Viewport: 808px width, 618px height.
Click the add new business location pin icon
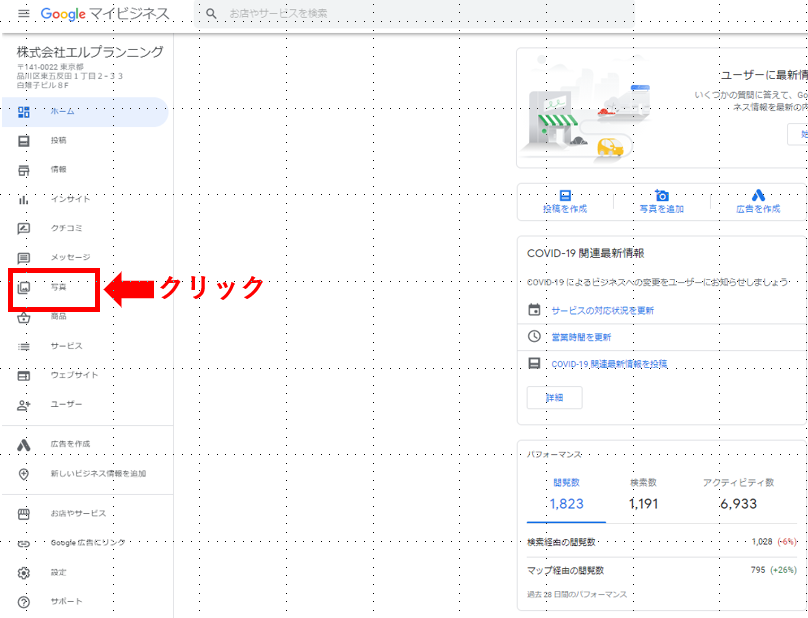[24, 474]
